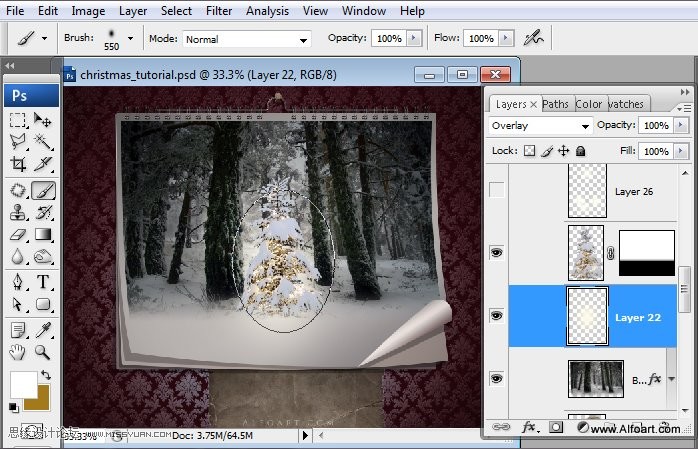The height and width of the screenshot is (449, 698).
Task: Toggle lock image pixels
Action: click(x=547, y=151)
